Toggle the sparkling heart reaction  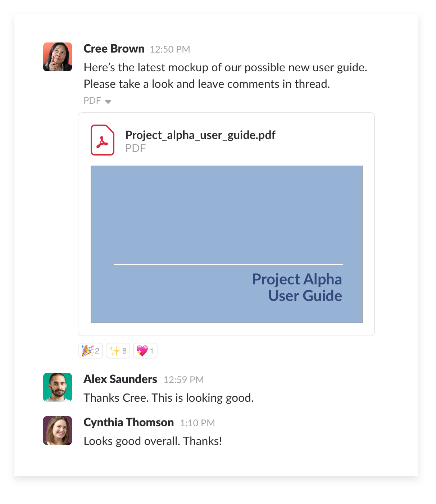[x=145, y=351]
